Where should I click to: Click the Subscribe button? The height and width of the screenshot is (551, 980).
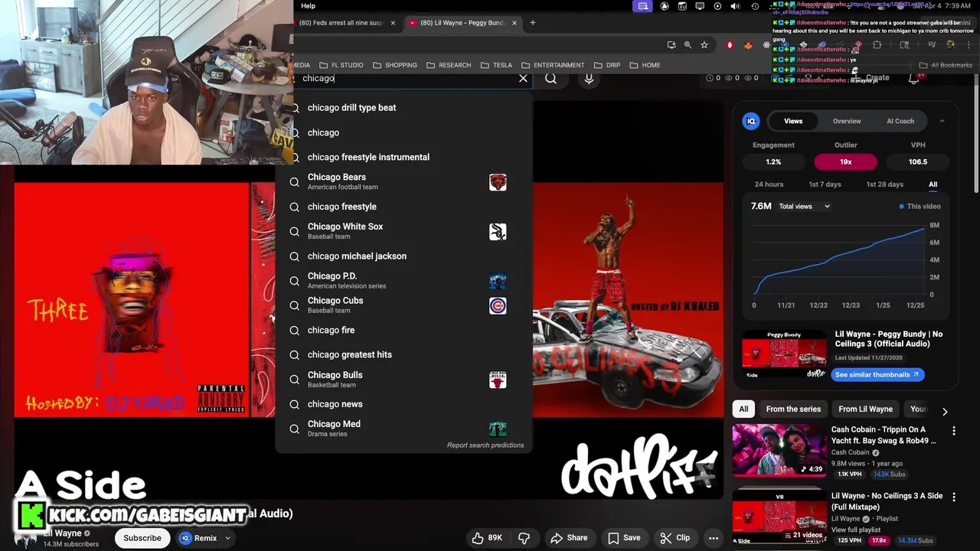pyautogui.click(x=142, y=538)
